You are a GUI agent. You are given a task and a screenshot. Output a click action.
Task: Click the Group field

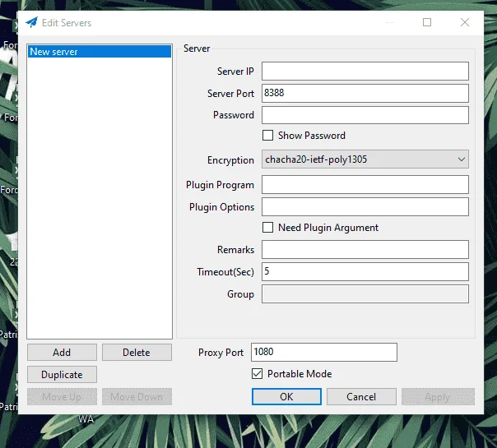(x=365, y=293)
